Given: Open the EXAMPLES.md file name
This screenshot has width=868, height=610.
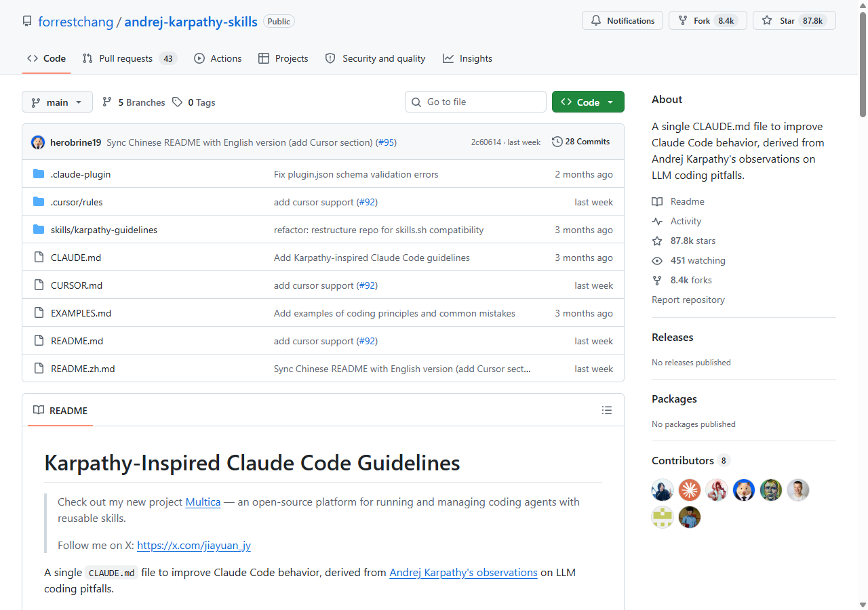Looking at the screenshot, I should click(x=81, y=313).
